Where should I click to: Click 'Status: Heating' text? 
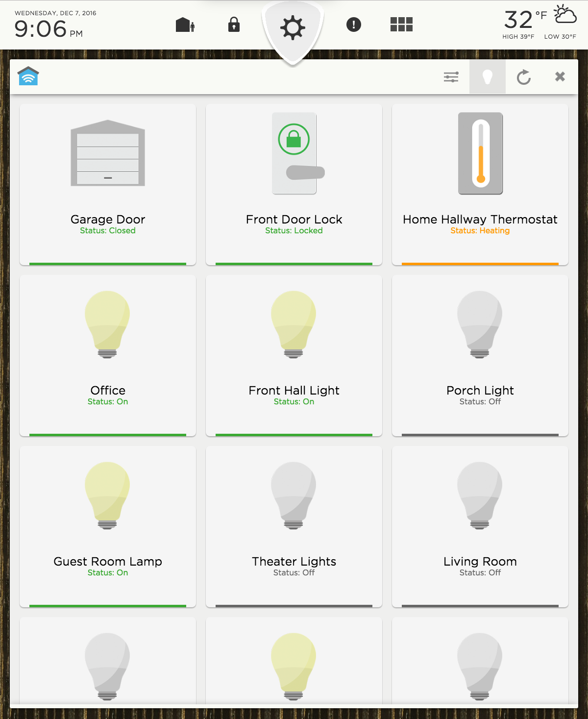click(x=480, y=230)
